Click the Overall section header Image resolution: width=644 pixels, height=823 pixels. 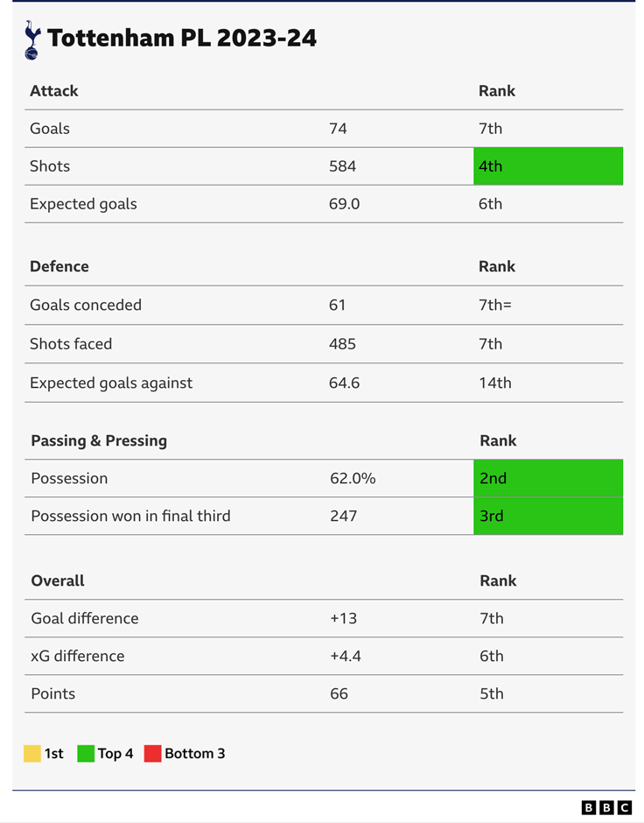coord(58,581)
